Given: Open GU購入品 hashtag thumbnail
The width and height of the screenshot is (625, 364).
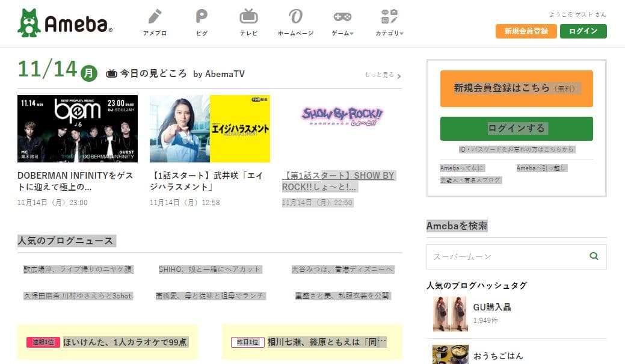Looking at the screenshot, I should click(x=451, y=314).
